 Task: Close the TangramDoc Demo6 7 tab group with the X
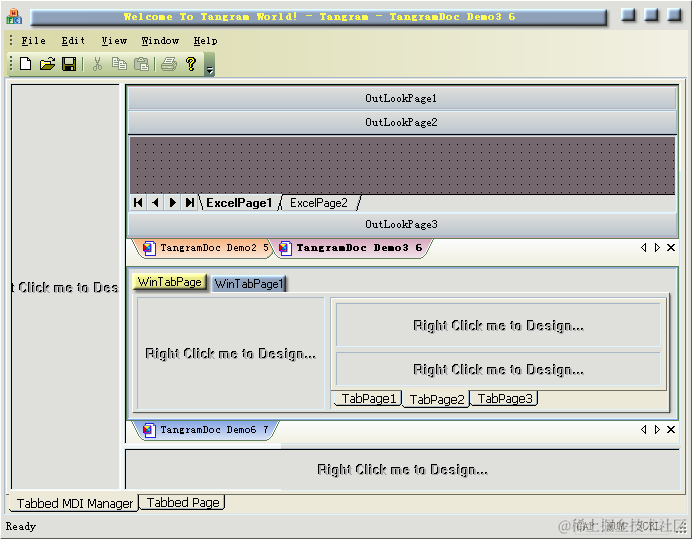coord(671,430)
